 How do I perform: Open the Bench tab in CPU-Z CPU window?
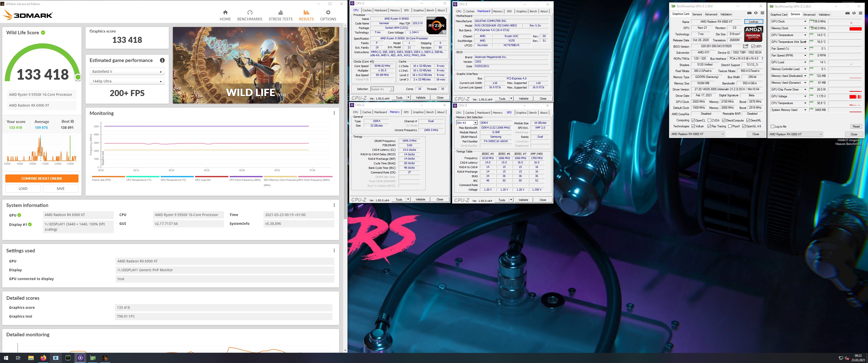pos(430,10)
